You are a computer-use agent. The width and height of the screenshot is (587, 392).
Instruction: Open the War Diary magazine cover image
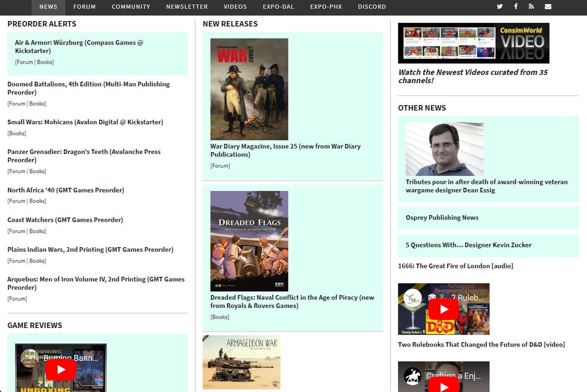(249, 89)
